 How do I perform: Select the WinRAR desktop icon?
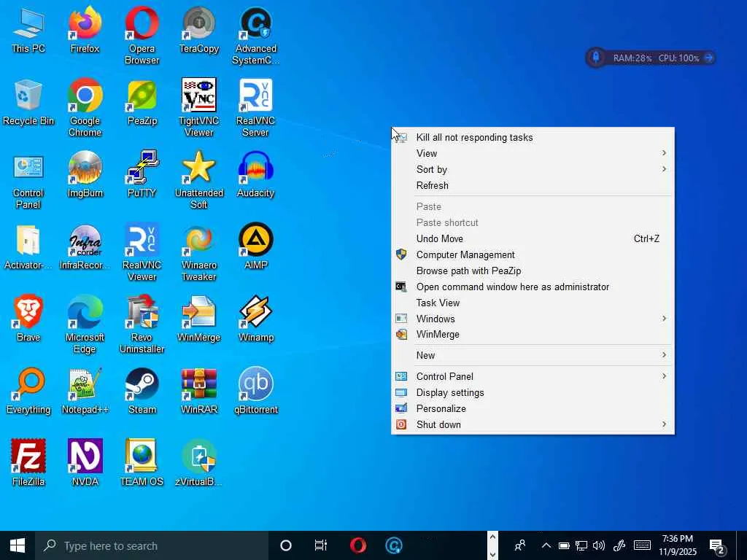[198, 390]
